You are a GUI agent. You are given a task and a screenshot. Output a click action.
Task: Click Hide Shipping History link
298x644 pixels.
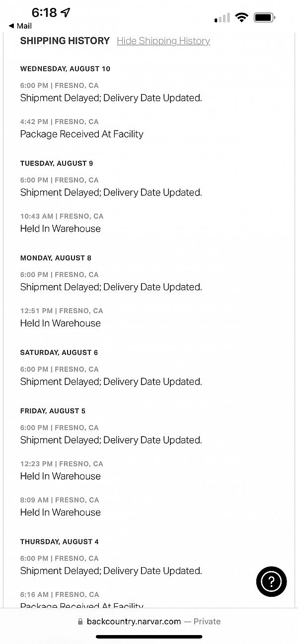pyautogui.click(x=163, y=41)
